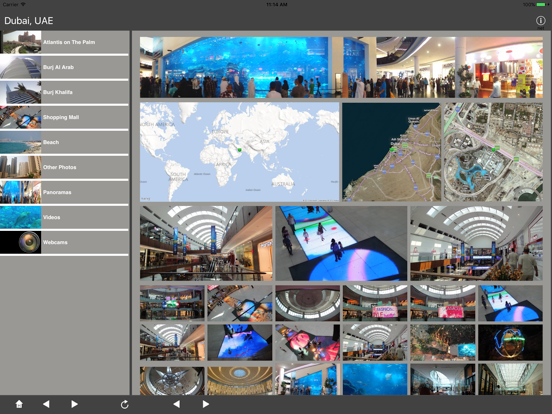This screenshot has width=552, height=414.
Task: Open the Other Photos category
Action: tap(64, 167)
